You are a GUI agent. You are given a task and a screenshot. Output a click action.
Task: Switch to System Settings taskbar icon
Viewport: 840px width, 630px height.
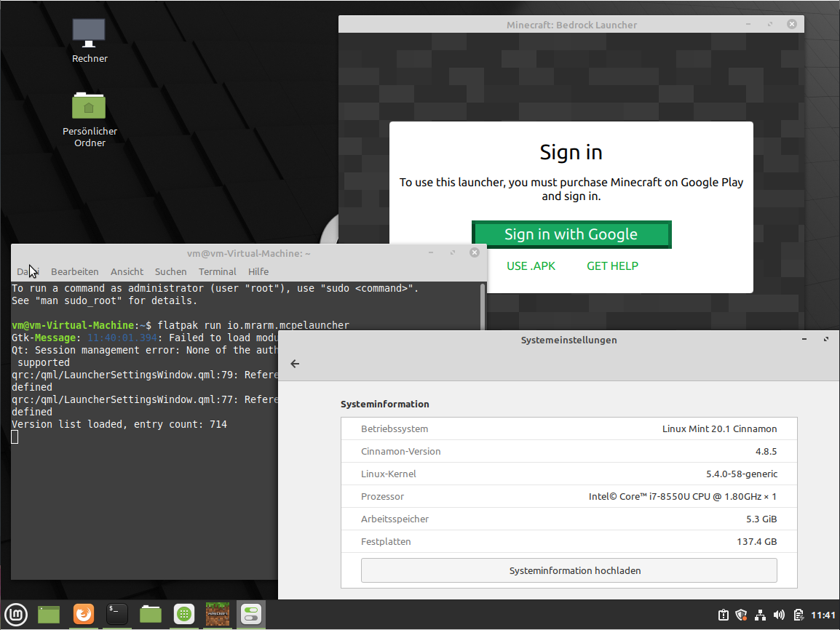point(251,614)
